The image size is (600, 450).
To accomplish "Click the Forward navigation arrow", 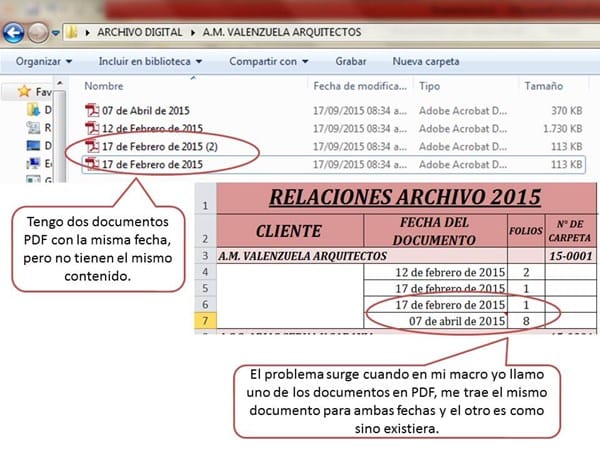I will coord(38,33).
